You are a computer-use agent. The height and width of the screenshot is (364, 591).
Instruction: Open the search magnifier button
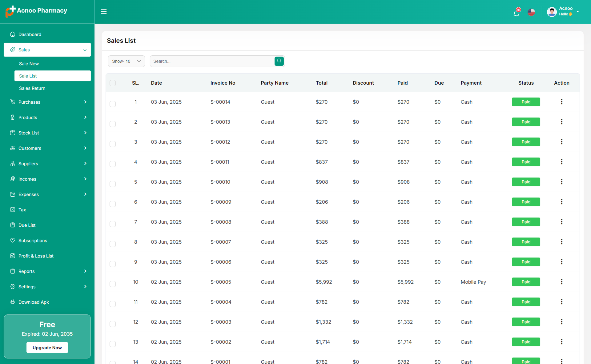[x=279, y=61]
